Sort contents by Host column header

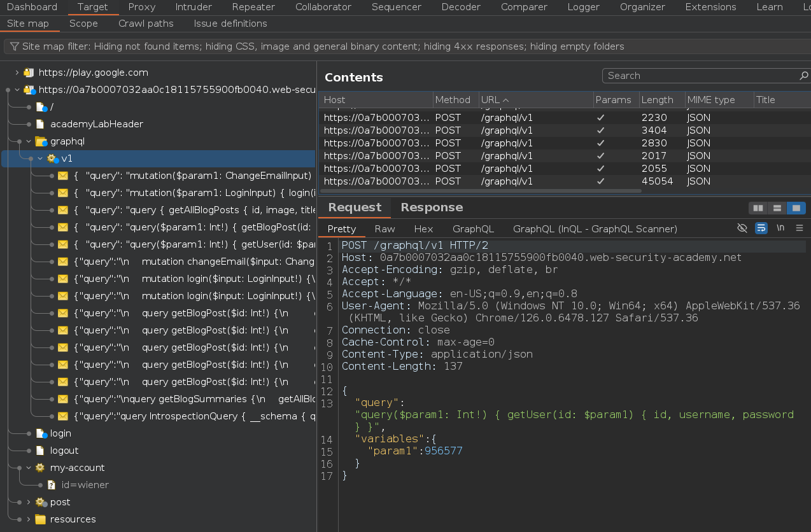[x=376, y=100]
